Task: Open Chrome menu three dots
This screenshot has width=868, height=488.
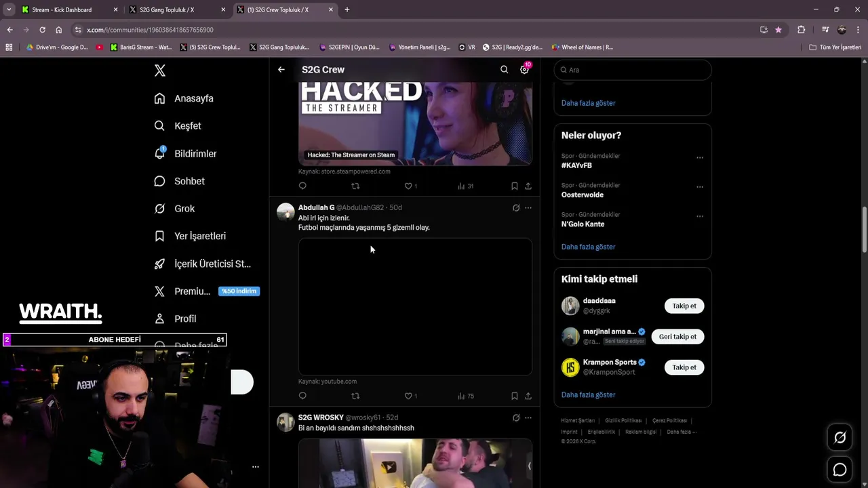Action: [858, 30]
